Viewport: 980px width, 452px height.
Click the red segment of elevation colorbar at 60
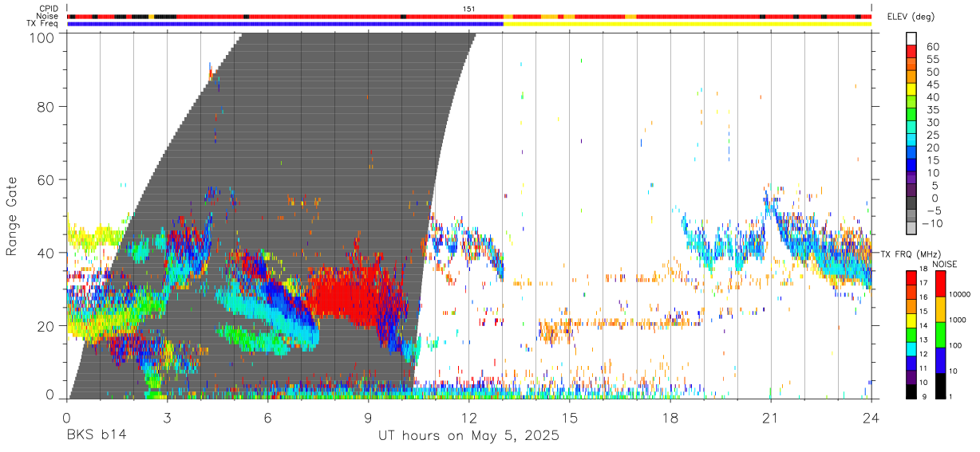click(911, 51)
